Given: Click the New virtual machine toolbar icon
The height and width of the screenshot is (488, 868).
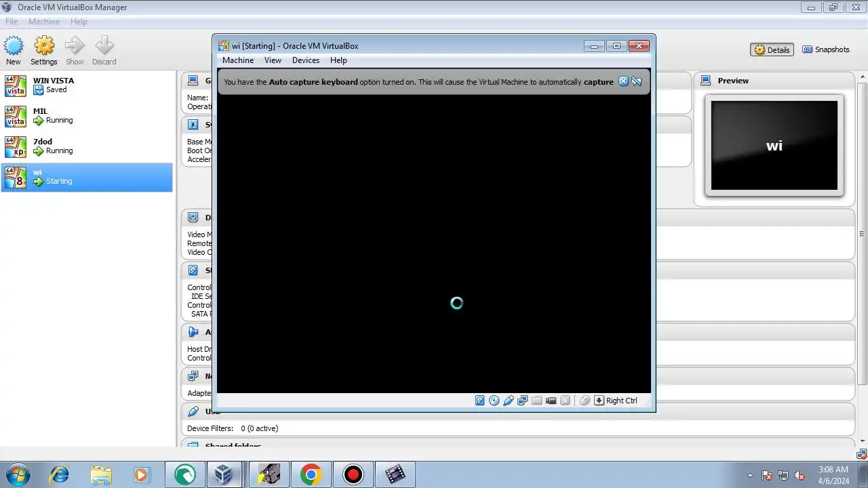Looking at the screenshot, I should (x=14, y=51).
